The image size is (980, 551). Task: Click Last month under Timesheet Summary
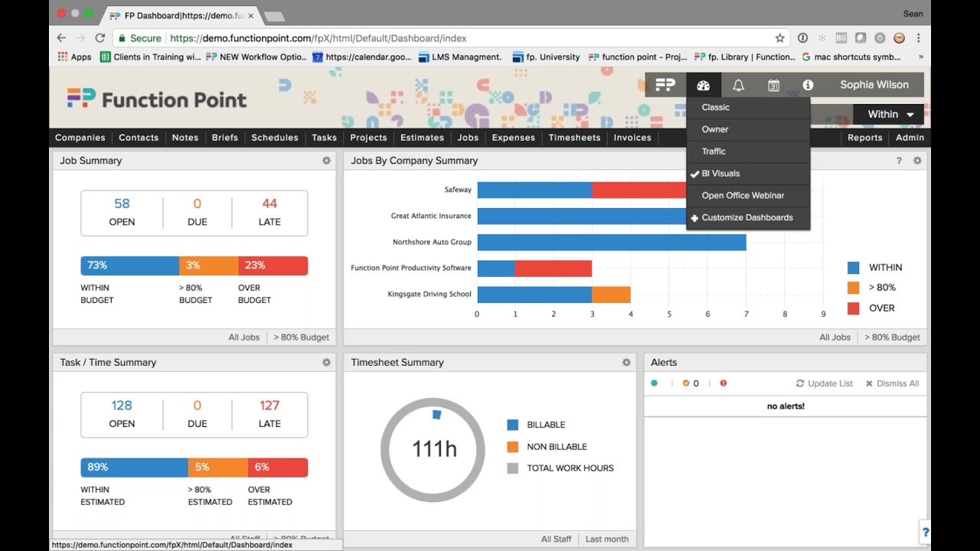607,540
